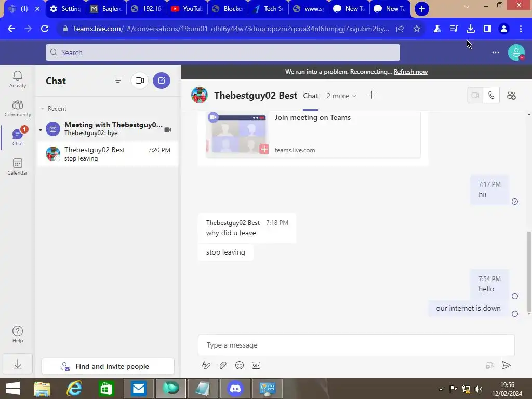The width and height of the screenshot is (532, 399).
Task: Open the profile avatar at top right
Action: click(x=516, y=52)
